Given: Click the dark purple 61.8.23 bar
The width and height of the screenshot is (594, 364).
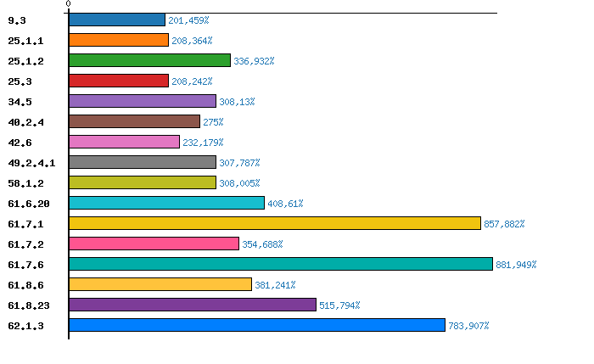Looking at the screenshot, I should [192, 305].
